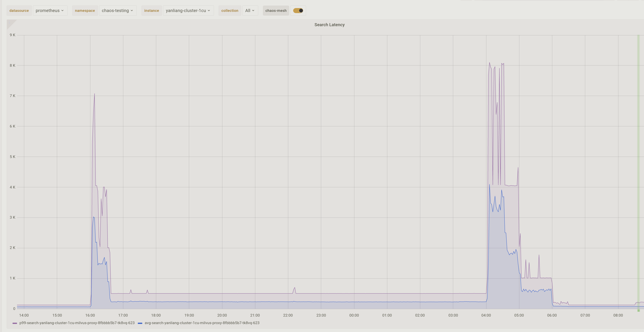644x332 pixels.
Task: Hide the avg-search series via its legend entry
Action: (x=202, y=323)
